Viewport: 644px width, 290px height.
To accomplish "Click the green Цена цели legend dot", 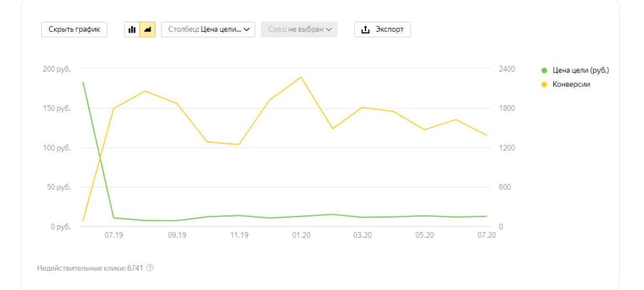I will tap(544, 70).
